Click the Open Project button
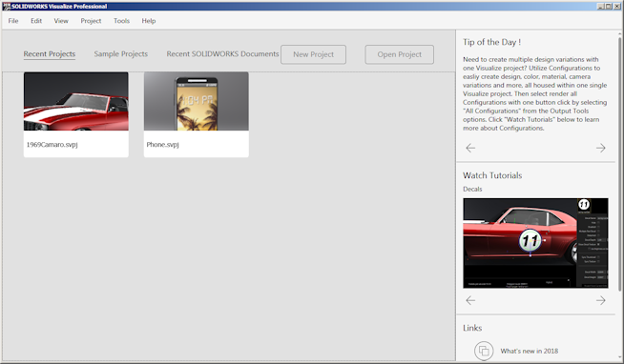Viewport: 624px width, 364px height. pos(399,54)
